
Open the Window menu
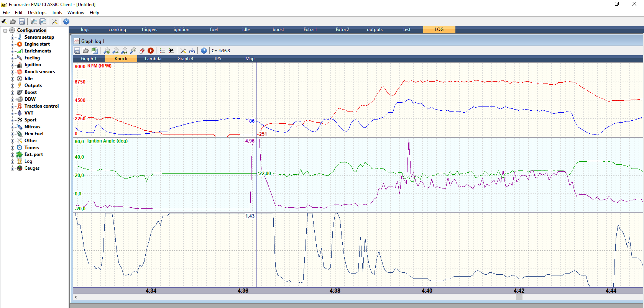(x=76, y=13)
